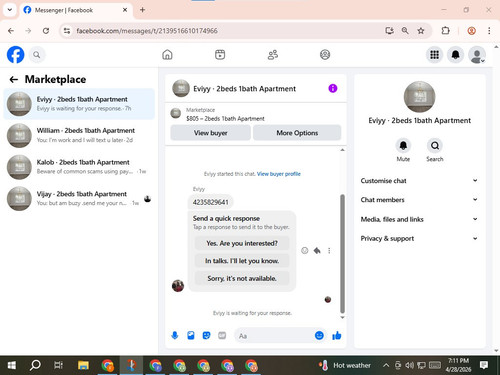The width and height of the screenshot is (500, 375).
Task: Open the Groups/profile circle icon in navigation
Action: (325, 55)
